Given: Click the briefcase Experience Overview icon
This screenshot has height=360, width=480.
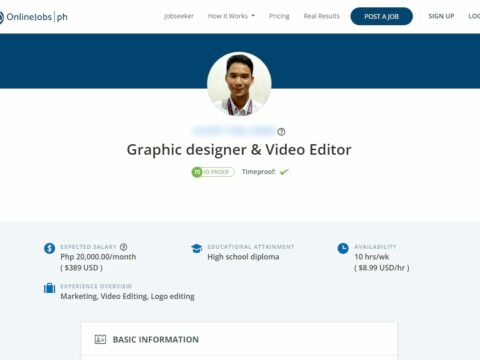Looking at the screenshot, I should coord(49,288).
